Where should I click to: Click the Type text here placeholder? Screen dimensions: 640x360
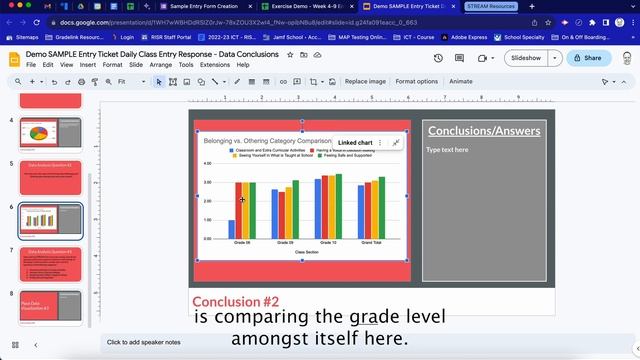coord(447,150)
